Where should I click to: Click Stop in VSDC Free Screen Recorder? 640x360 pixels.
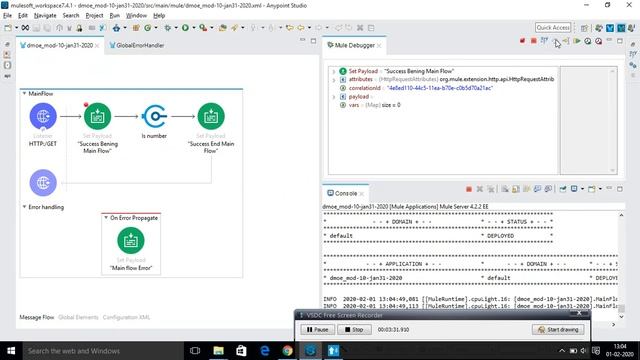click(354, 329)
